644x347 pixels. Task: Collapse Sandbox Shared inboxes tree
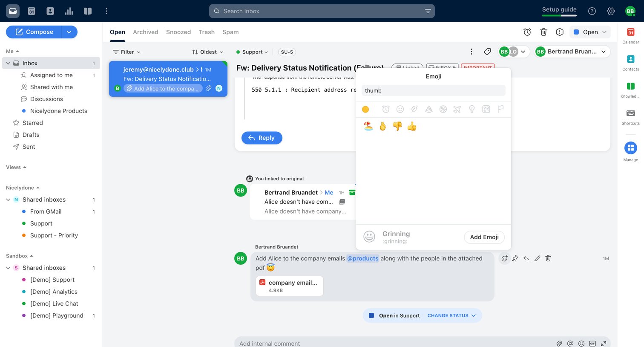pos(8,268)
